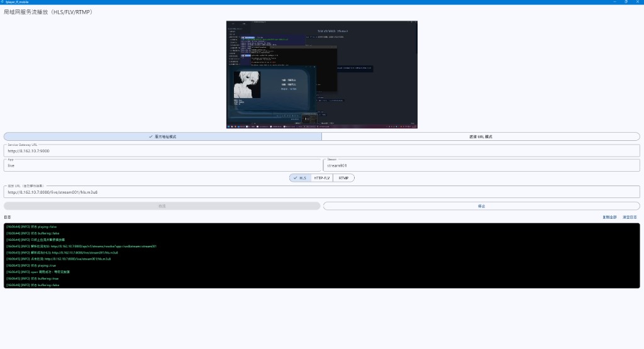Click the log line starting with open
644x349 pixels.
pos(38,272)
